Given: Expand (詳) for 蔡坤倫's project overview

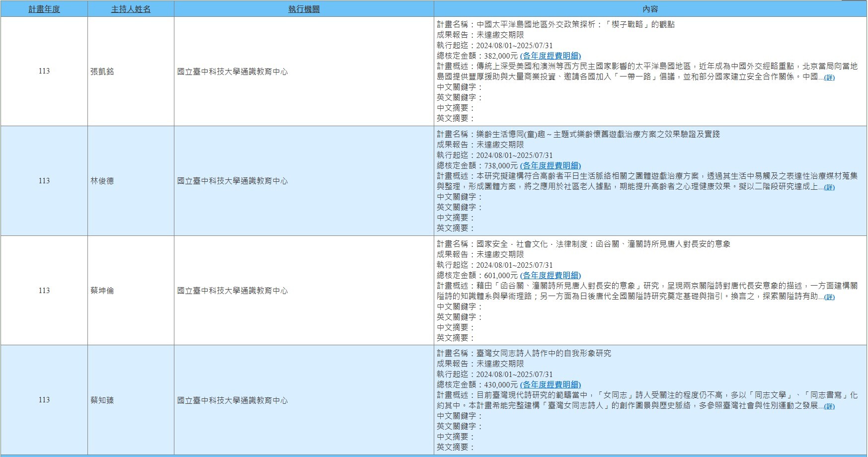Looking at the screenshot, I should pos(829,297).
